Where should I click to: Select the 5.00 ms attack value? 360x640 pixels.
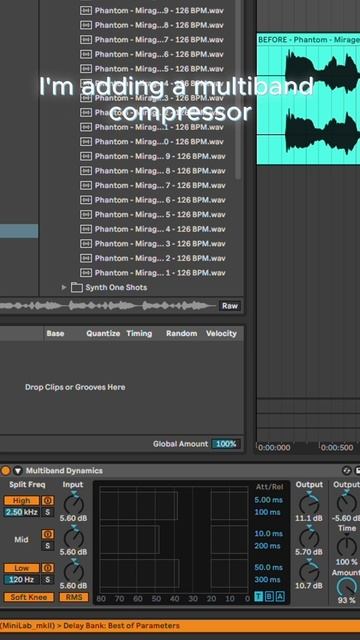click(x=269, y=500)
